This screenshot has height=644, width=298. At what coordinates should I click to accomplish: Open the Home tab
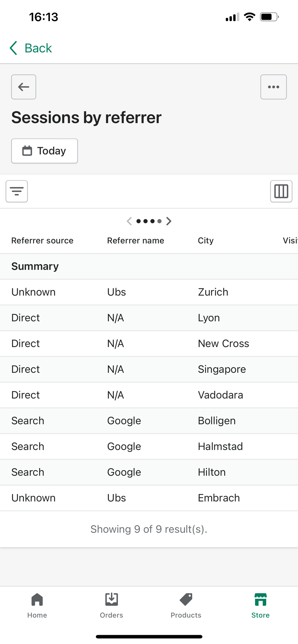37,606
